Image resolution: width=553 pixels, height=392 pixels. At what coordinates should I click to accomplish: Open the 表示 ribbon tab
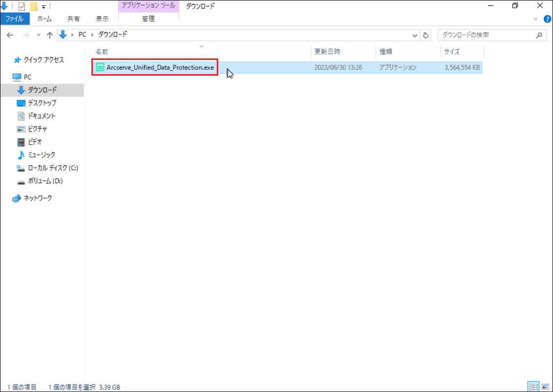(102, 19)
